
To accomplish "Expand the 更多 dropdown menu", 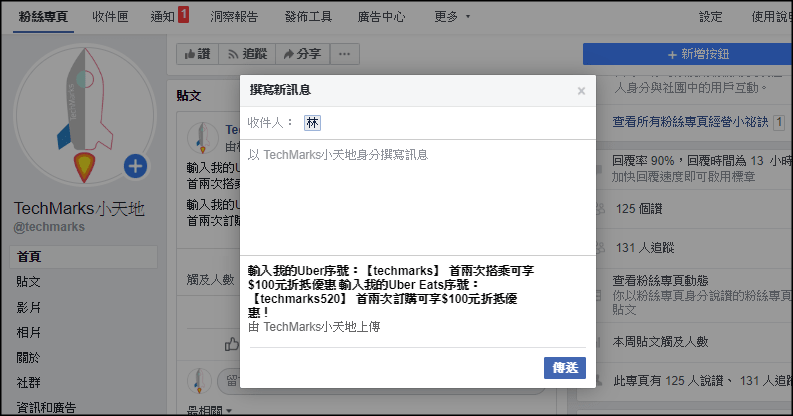I will point(452,17).
